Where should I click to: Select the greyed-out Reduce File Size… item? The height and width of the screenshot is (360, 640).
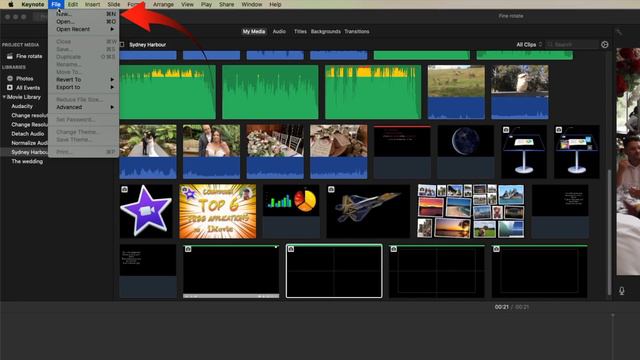pos(83,100)
